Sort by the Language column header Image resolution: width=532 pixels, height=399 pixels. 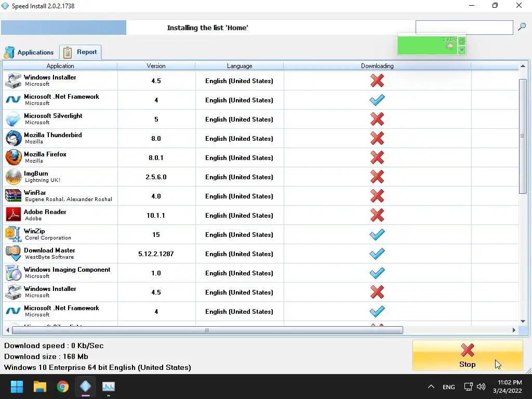click(x=240, y=66)
